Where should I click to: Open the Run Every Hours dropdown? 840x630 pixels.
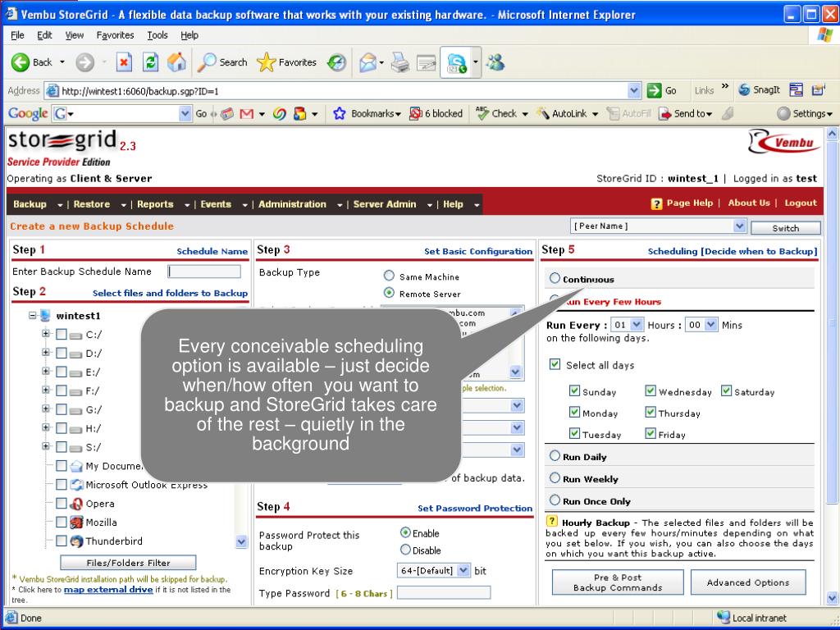tap(637, 325)
